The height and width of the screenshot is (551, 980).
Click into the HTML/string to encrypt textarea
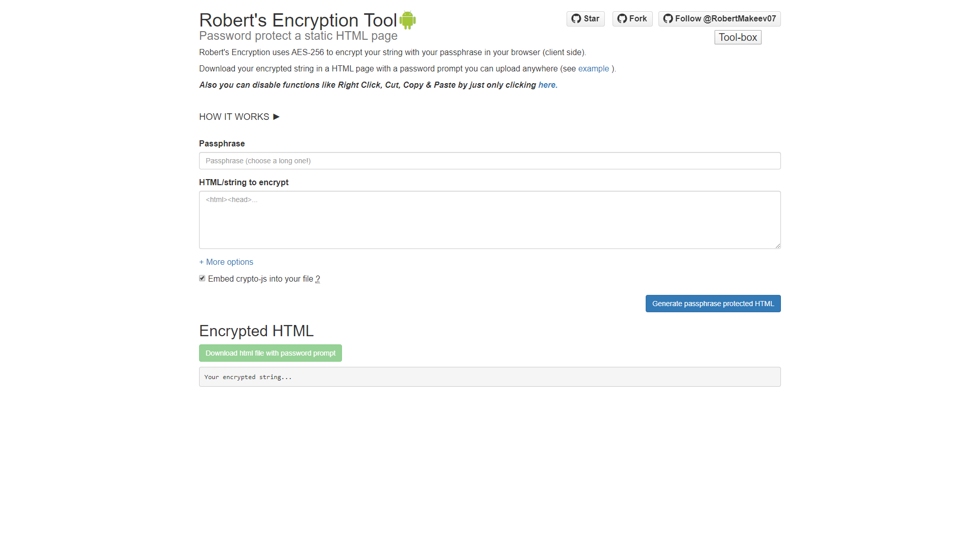(489, 220)
